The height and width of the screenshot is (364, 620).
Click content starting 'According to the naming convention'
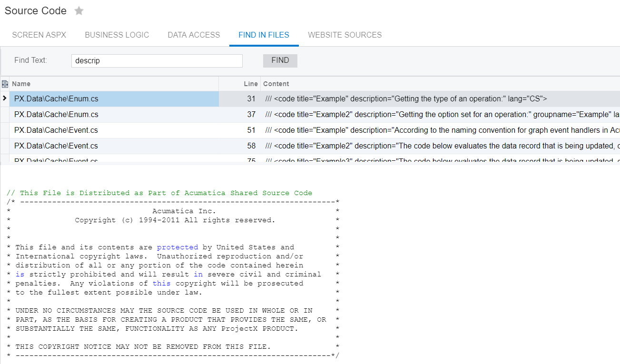(440, 130)
